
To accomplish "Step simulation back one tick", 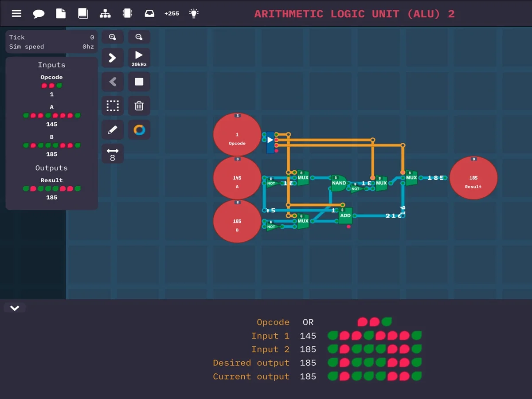I will click(113, 82).
